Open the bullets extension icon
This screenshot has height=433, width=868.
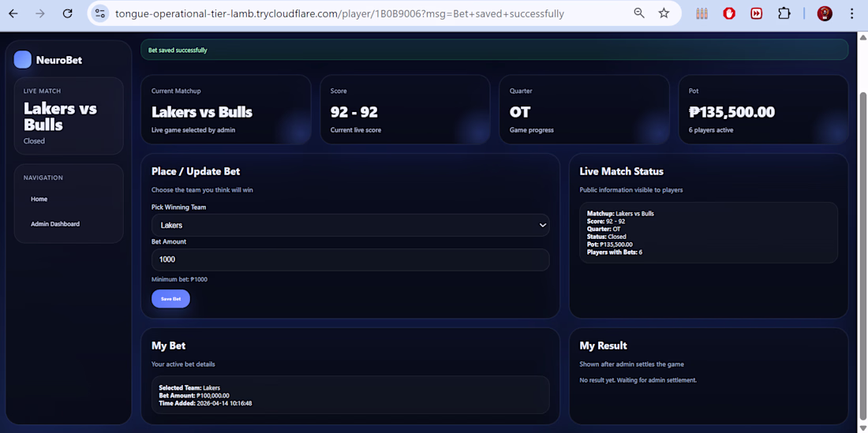click(702, 13)
